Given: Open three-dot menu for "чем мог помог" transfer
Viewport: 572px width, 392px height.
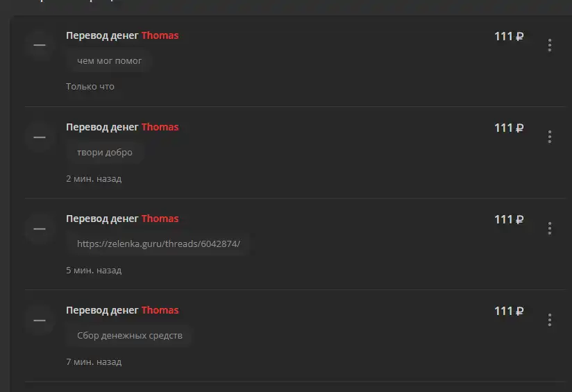Looking at the screenshot, I should click(549, 45).
